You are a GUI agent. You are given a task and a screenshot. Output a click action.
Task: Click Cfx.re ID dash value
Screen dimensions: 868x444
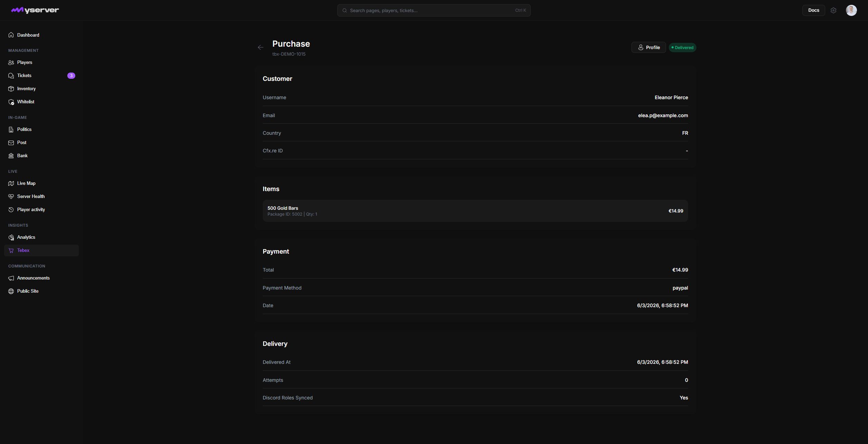(687, 151)
